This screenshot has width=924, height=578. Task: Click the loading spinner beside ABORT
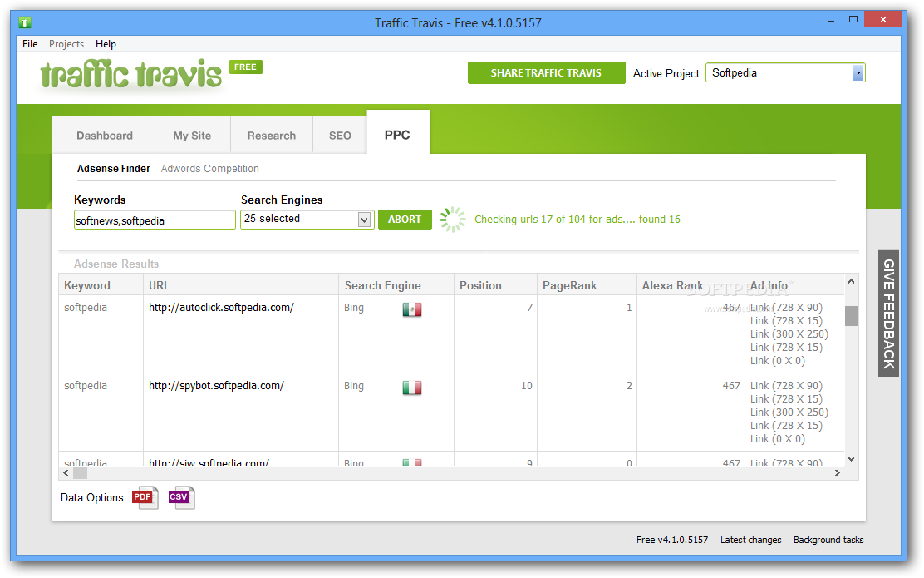[453, 220]
